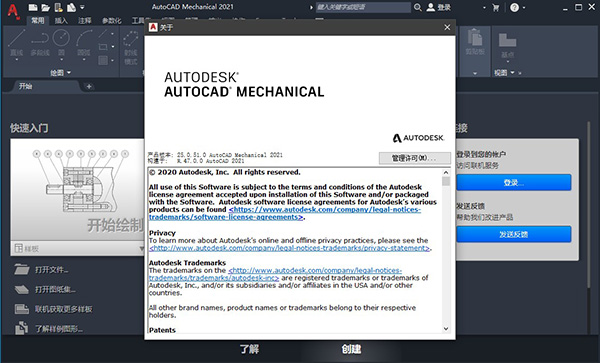Click 打开文件... in quick start

click(52, 270)
